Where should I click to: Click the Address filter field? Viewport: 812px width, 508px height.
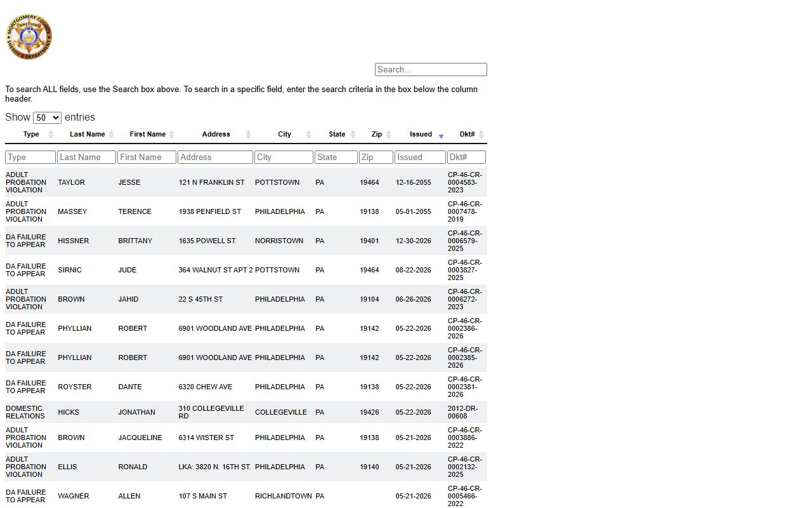215,157
